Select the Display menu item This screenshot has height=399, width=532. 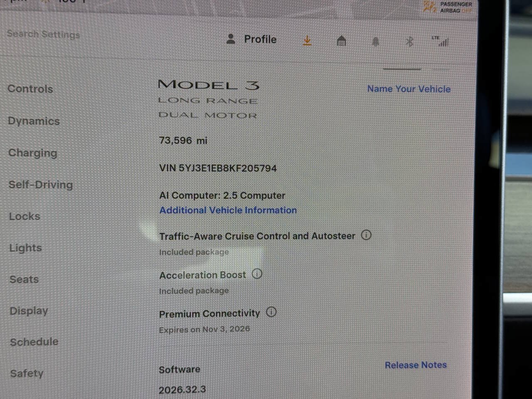coord(29,311)
